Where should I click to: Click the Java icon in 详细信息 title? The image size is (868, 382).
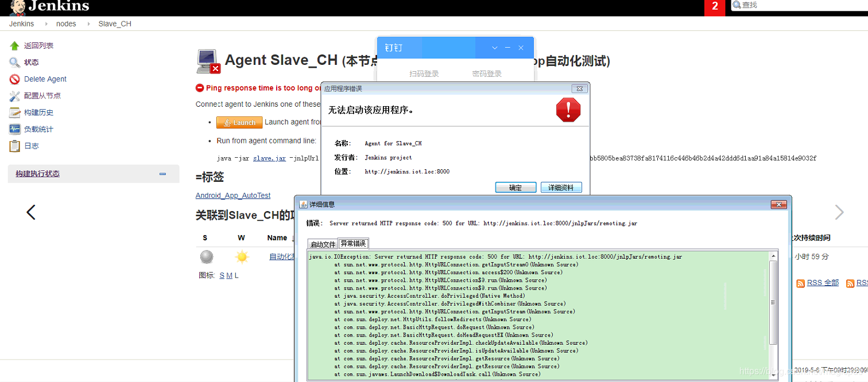click(303, 205)
